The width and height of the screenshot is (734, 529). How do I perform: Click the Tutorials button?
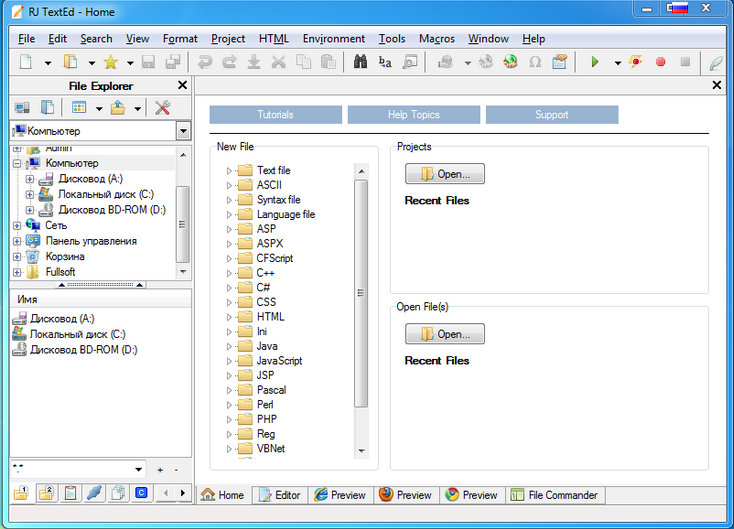pos(275,115)
